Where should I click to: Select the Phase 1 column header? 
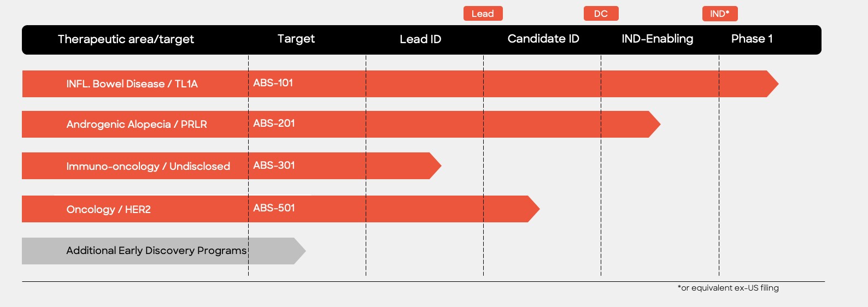point(752,39)
